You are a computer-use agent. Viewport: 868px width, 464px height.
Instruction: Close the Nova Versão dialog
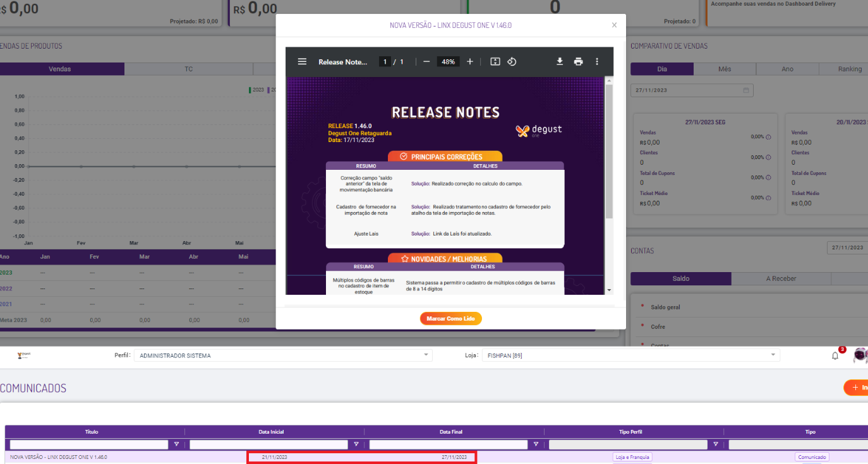click(x=614, y=25)
